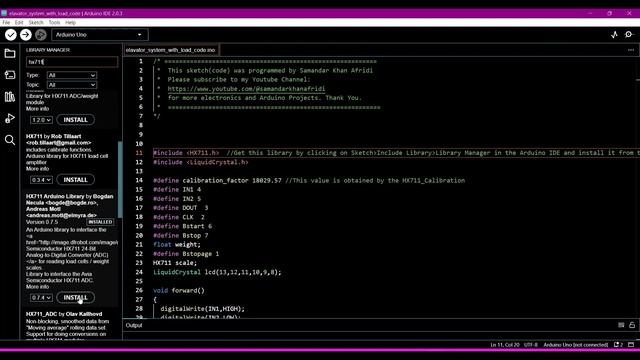Click the 'digitalWrite(IN1,HIGH);' code line
The height and width of the screenshot is (360, 640).
click(x=202, y=309)
